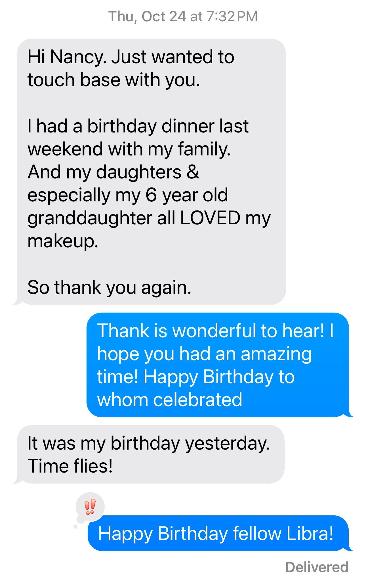Click the word 'makeup.' in gray bubble
Image resolution: width=366 pixels, height=588 pixels.
click(x=63, y=241)
